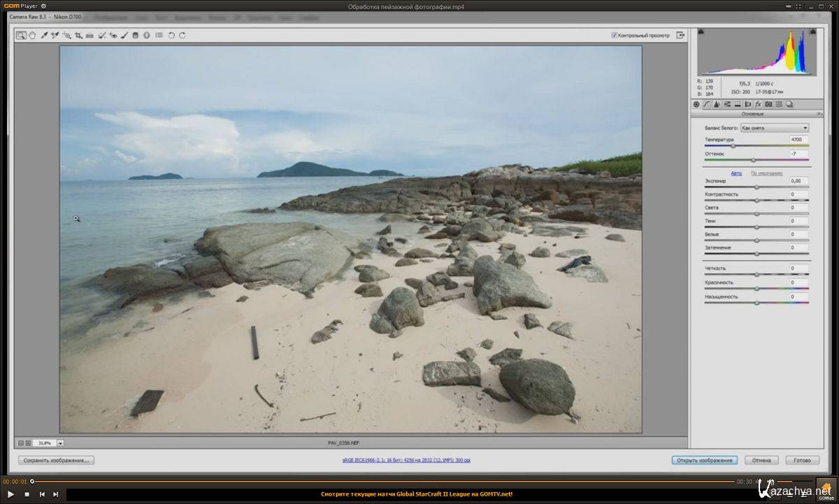Select the Crop tool
This screenshot has height=504, width=839.
tap(78, 35)
